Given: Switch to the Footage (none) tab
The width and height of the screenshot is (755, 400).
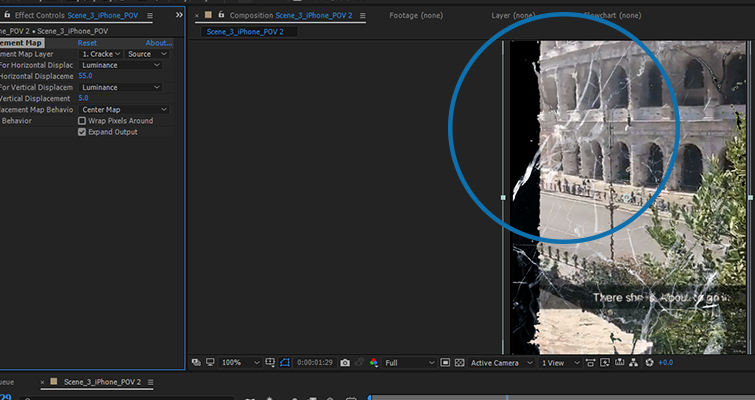Looking at the screenshot, I should click(416, 15).
